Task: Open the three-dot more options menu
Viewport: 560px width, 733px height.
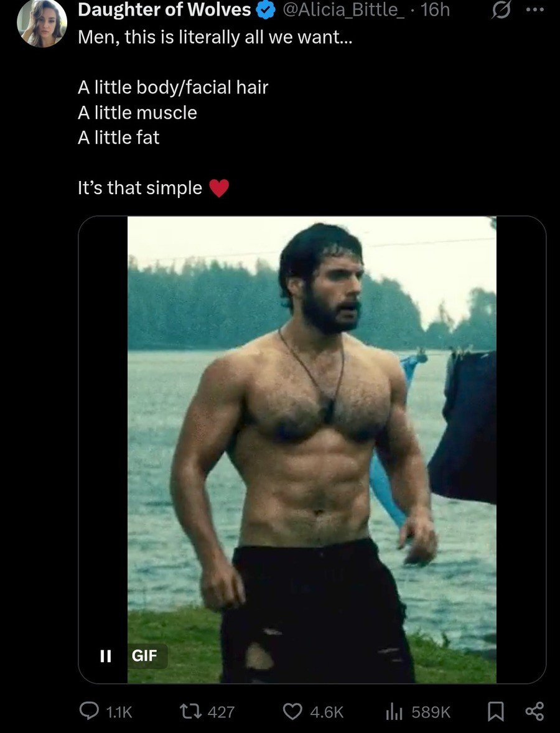Action: tap(534, 9)
